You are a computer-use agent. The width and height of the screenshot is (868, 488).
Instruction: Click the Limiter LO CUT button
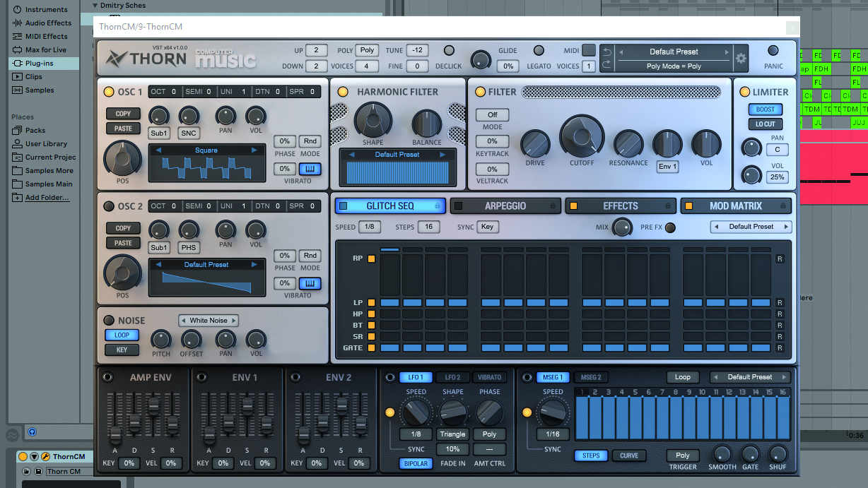tap(766, 124)
